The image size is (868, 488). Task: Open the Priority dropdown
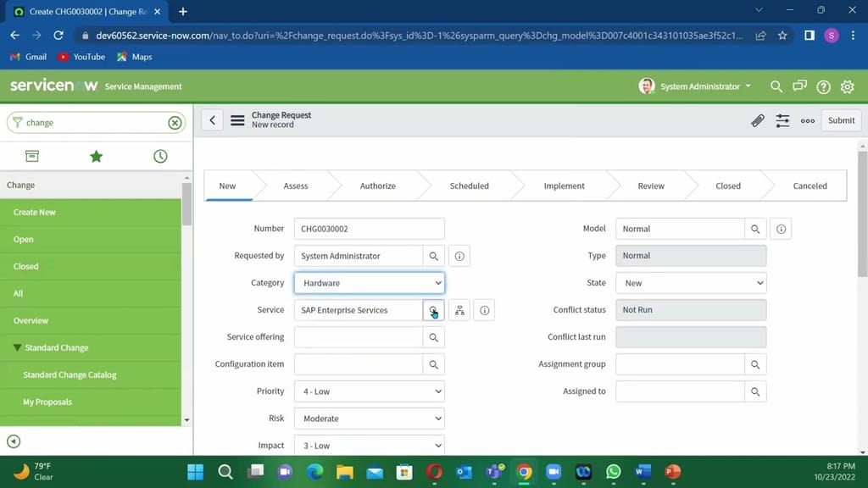tap(369, 391)
